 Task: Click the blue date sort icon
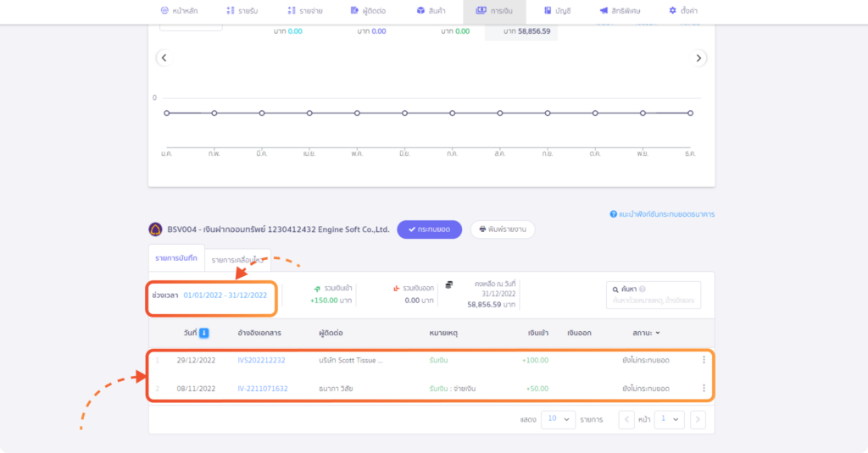(204, 333)
